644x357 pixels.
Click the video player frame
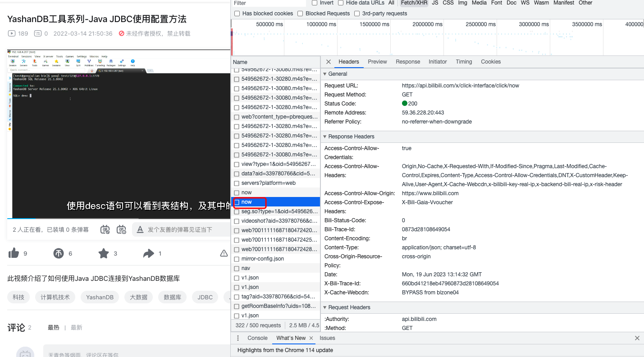pos(119,134)
